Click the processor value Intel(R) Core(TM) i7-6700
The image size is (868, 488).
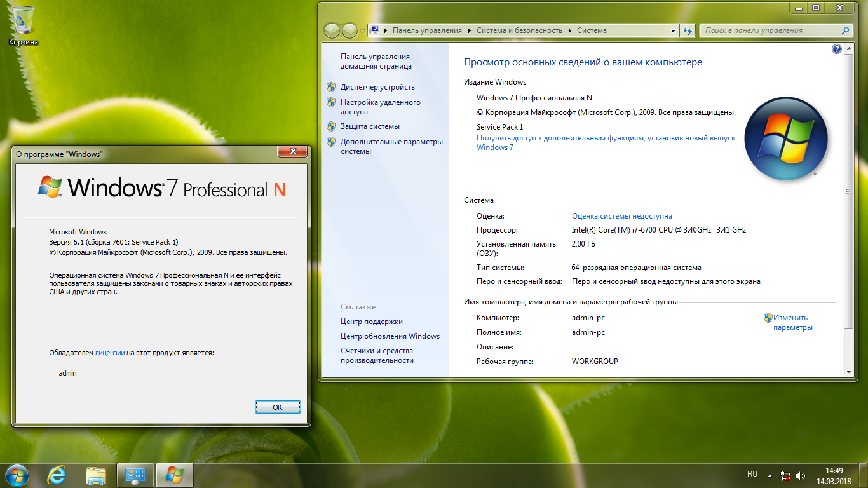pyautogui.click(x=659, y=230)
